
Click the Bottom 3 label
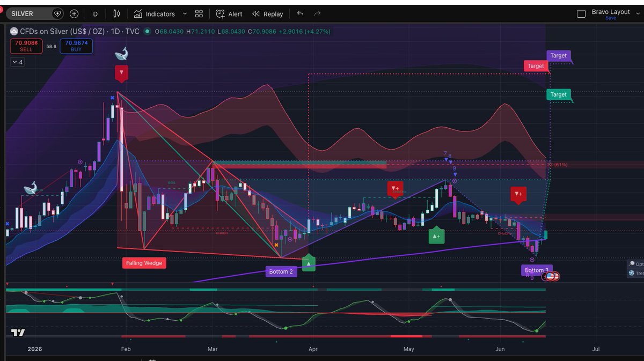point(536,270)
